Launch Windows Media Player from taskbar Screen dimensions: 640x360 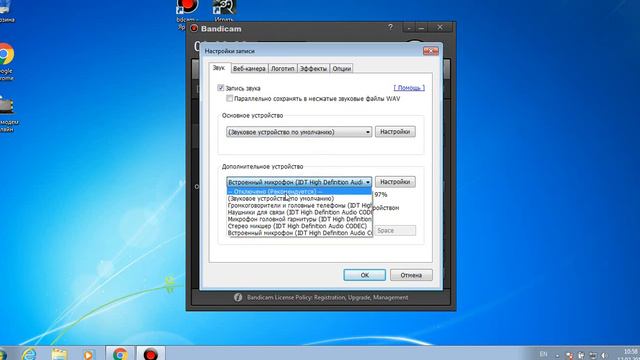tap(88, 354)
